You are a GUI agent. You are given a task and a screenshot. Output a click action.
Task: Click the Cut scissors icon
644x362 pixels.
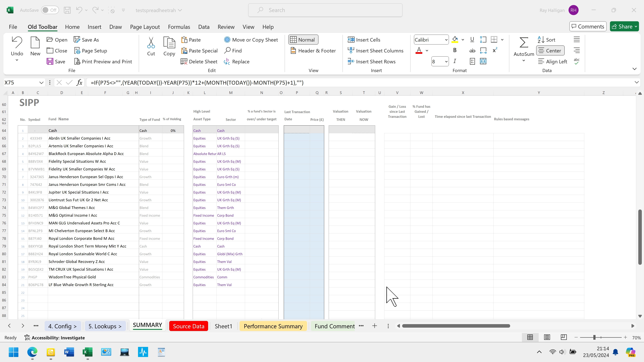151,43
